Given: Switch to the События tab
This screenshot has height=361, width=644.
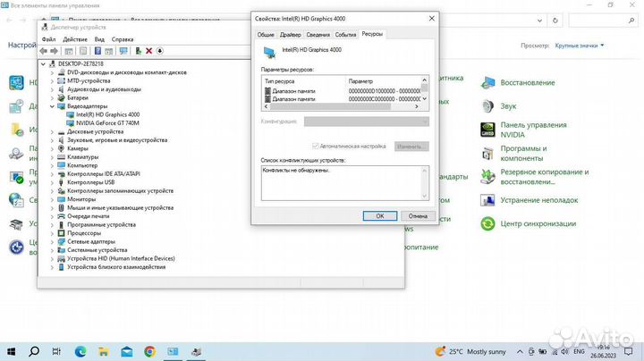Looking at the screenshot, I should [345, 35].
